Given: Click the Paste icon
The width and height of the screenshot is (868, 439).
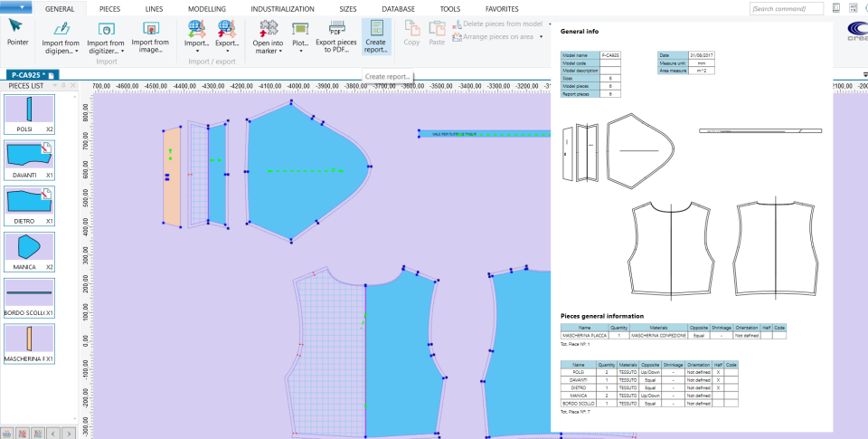Looking at the screenshot, I should [437, 28].
